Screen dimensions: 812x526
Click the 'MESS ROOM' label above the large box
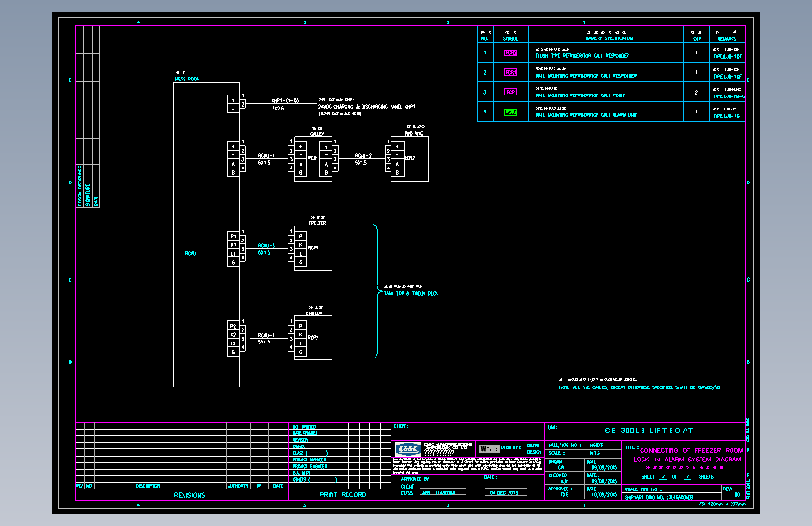coord(187,79)
